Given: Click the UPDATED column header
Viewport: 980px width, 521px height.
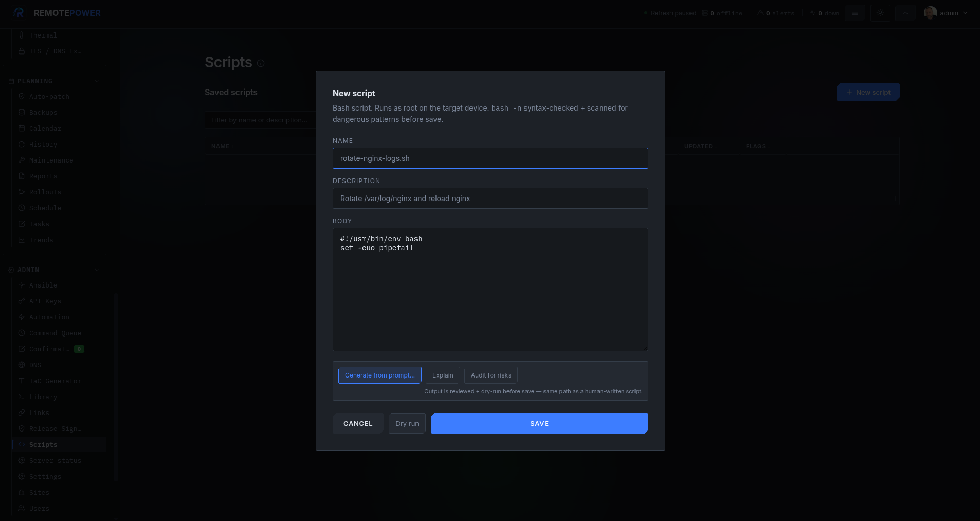Looking at the screenshot, I should [698, 147].
